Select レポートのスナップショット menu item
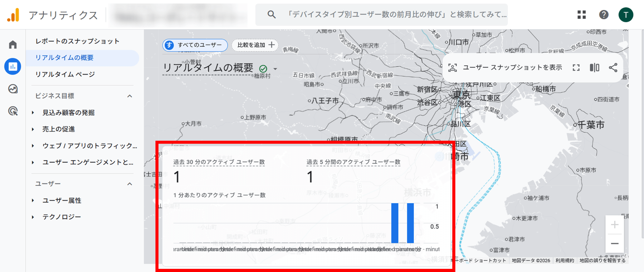This screenshot has width=644, height=272. coord(77,41)
